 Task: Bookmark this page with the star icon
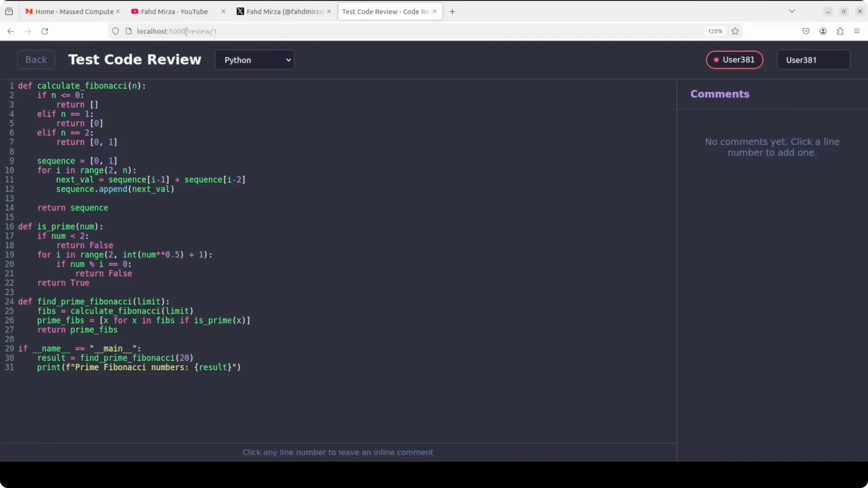pos(735,31)
